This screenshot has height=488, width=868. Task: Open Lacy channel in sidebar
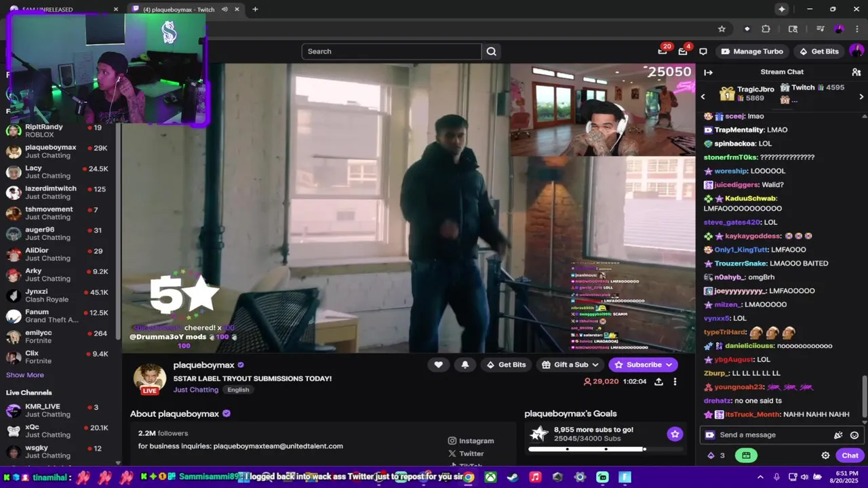click(60, 172)
